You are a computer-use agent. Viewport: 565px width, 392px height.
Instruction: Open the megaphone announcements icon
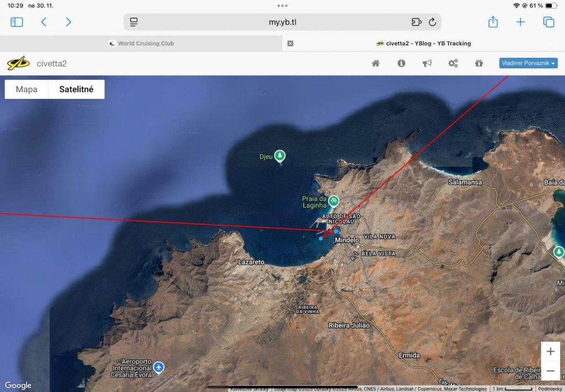[427, 63]
